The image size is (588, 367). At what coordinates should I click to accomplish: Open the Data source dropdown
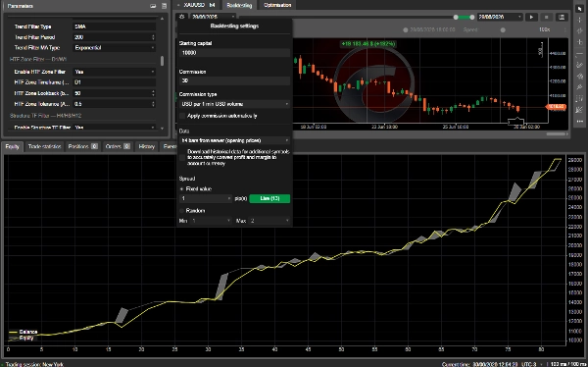point(234,140)
